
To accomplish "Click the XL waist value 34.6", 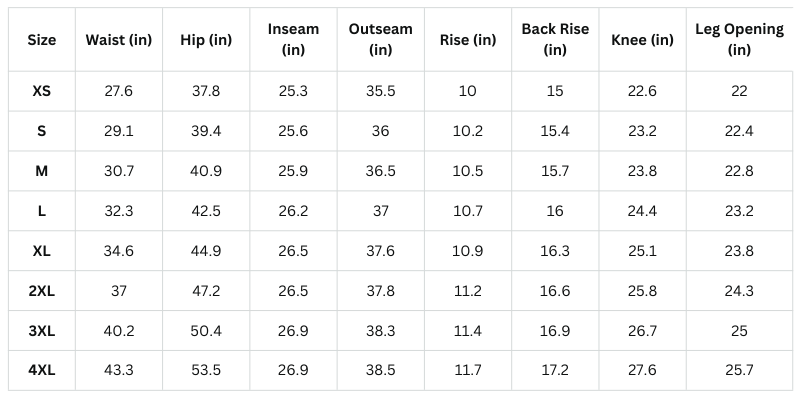I will [120, 251].
